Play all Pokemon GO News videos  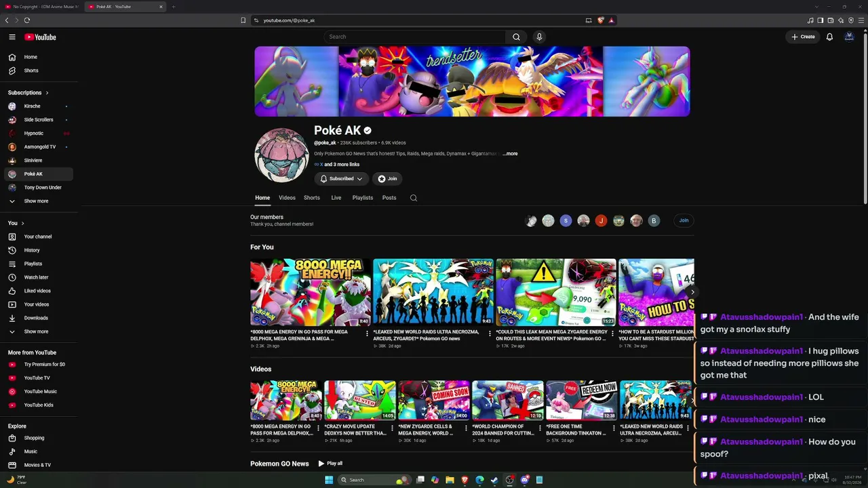330,464
